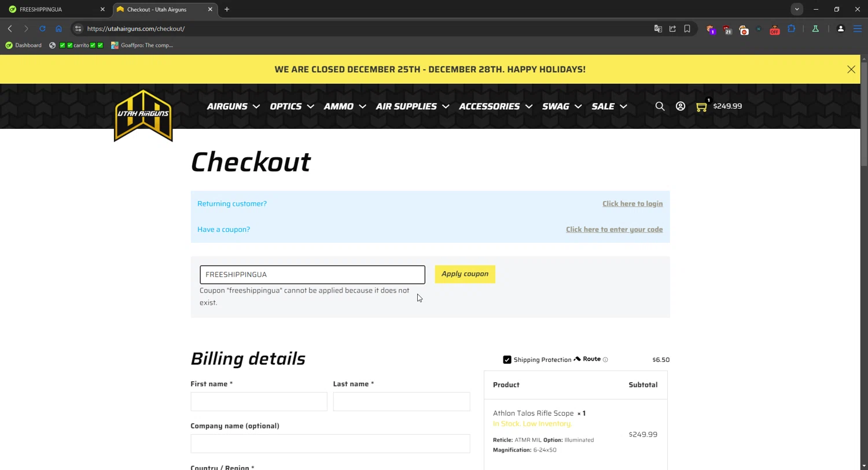Open the browser home page
The image size is (868, 470).
[58, 28]
